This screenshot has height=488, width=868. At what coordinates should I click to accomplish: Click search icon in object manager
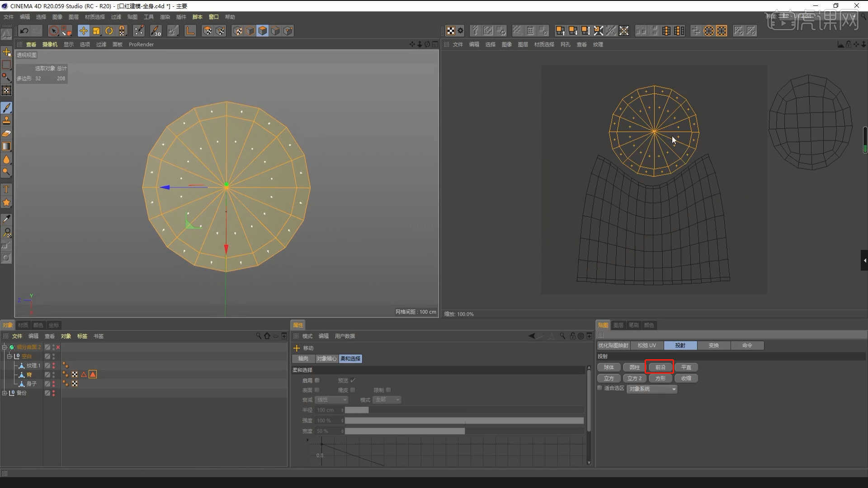(259, 336)
